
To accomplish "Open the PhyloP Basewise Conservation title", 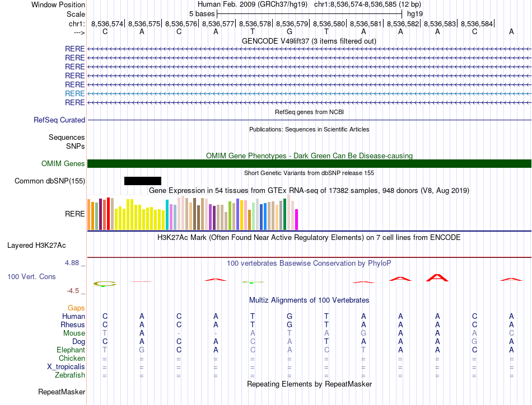I will tap(309, 263).
